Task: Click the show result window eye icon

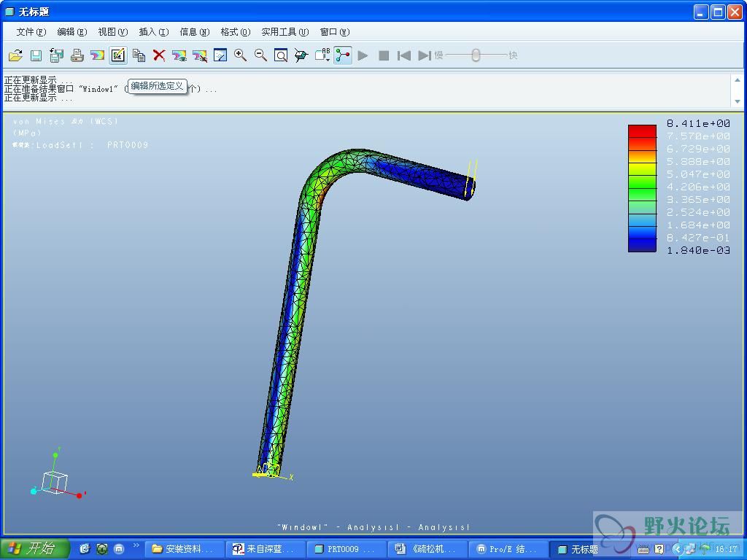Action: (179, 55)
